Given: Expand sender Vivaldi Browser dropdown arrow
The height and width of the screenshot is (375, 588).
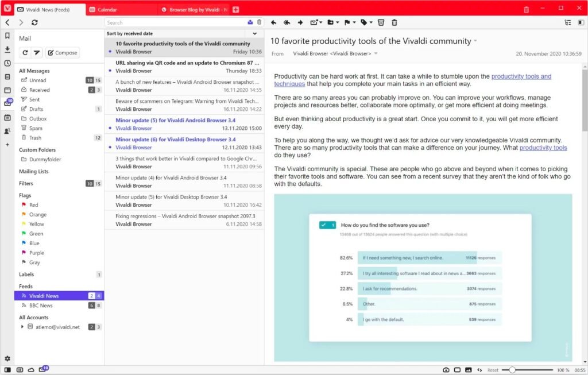Looking at the screenshot, I should coord(376,53).
